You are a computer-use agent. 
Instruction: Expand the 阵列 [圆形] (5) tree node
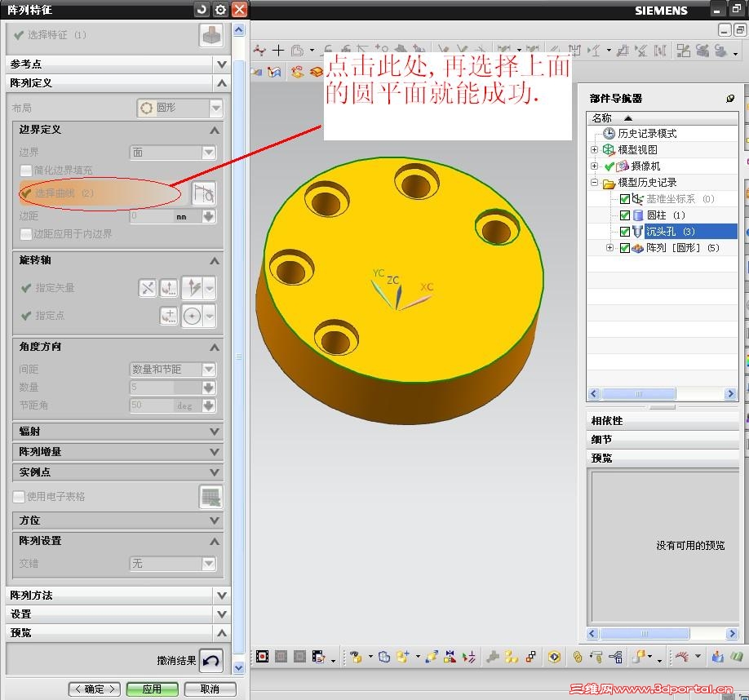pos(609,248)
